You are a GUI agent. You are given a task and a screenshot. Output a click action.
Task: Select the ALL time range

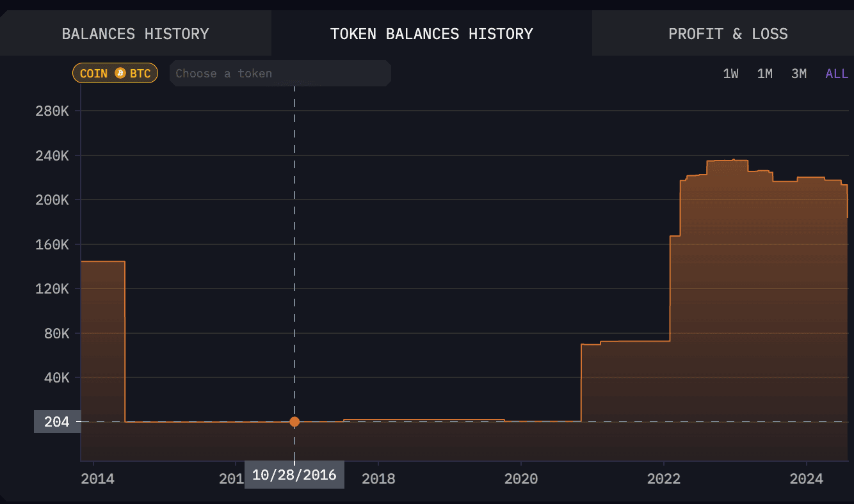point(837,74)
